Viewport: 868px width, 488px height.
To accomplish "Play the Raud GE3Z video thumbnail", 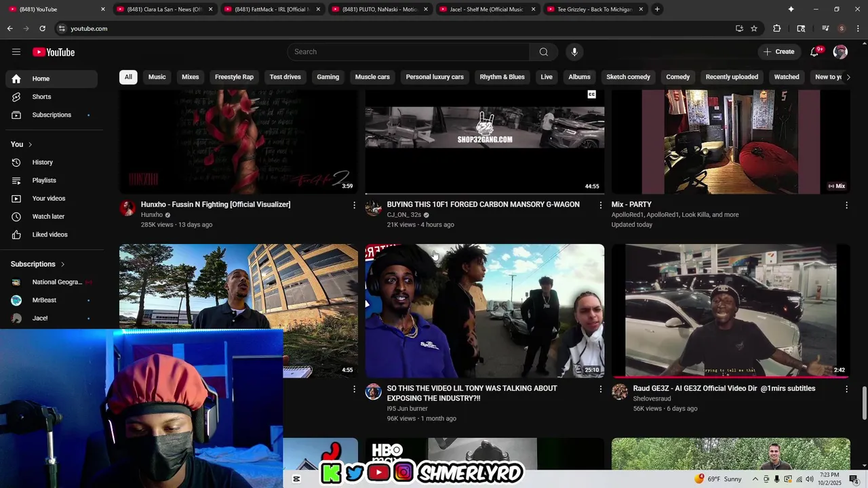I will pyautogui.click(x=731, y=311).
